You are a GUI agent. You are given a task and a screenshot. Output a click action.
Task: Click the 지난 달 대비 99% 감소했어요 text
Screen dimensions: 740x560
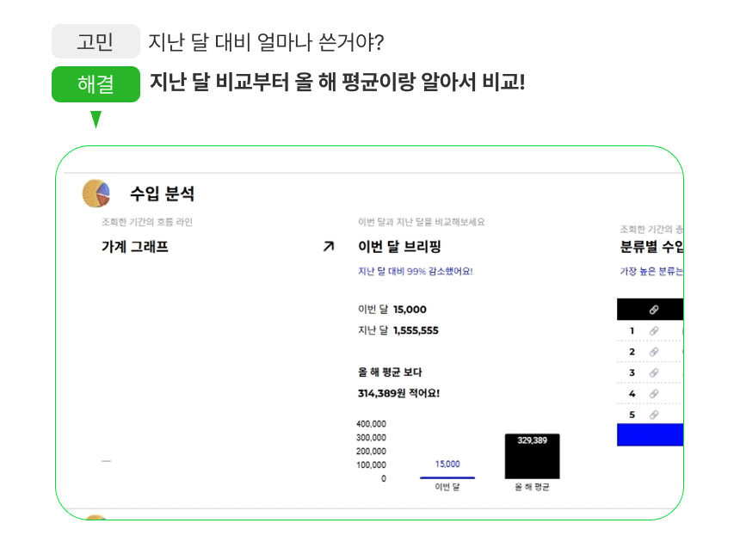(x=415, y=272)
